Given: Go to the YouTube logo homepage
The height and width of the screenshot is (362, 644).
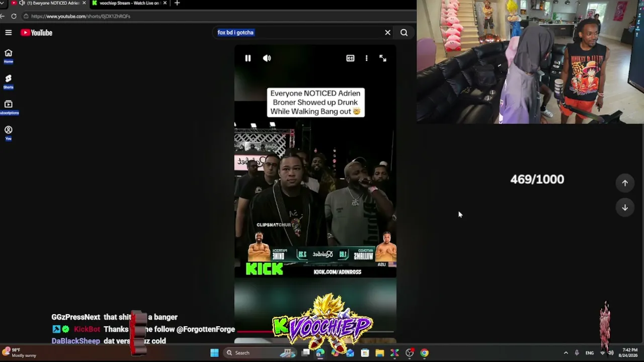Looking at the screenshot, I should click(x=36, y=33).
